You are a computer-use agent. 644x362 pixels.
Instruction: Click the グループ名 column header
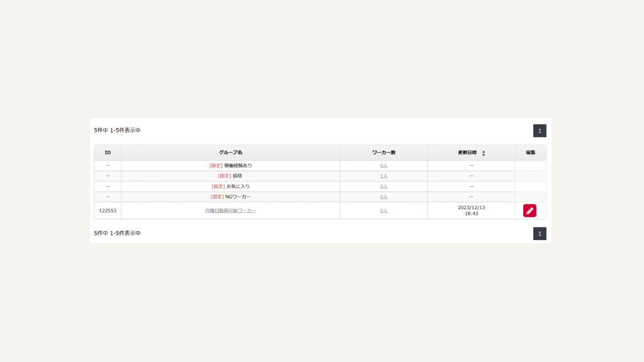pos(230,153)
